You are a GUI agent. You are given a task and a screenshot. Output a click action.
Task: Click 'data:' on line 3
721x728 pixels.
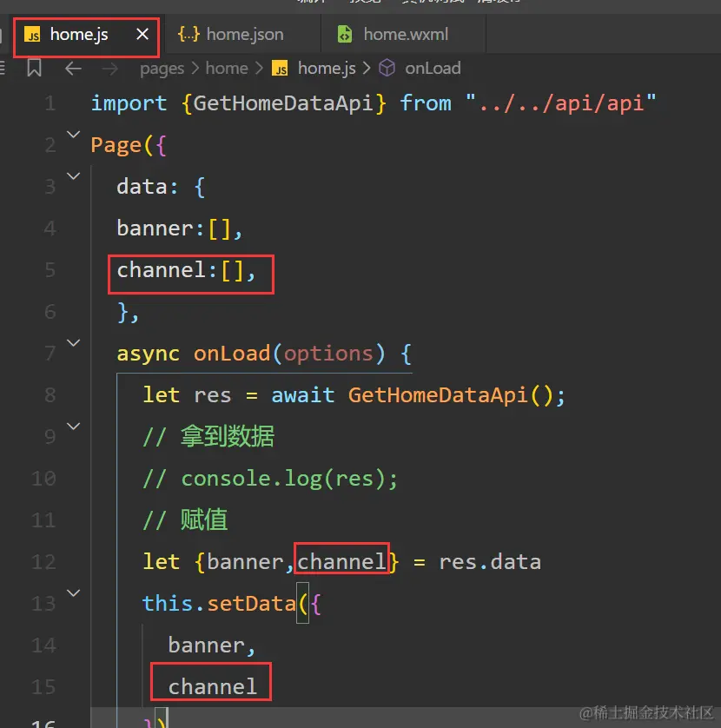coord(147,187)
